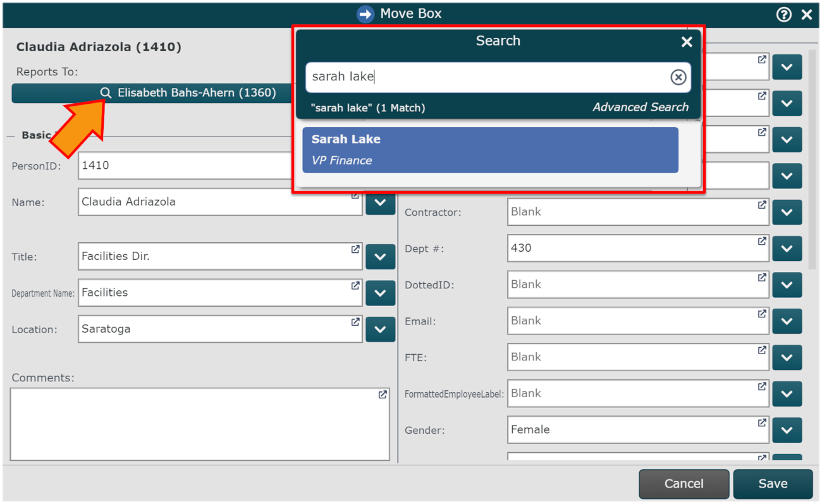The image size is (822, 504).
Task: Click the Move Box arrow icon in title
Action: 365,14
